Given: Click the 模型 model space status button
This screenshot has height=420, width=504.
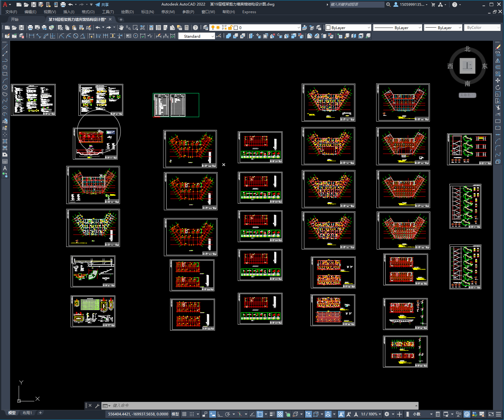Looking at the screenshot, I should pos(175,414).
